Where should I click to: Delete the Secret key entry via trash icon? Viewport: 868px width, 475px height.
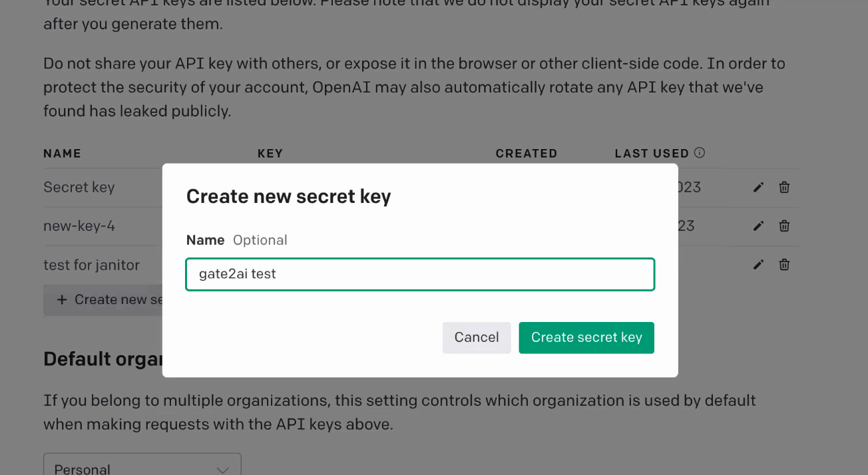point(784,188)
